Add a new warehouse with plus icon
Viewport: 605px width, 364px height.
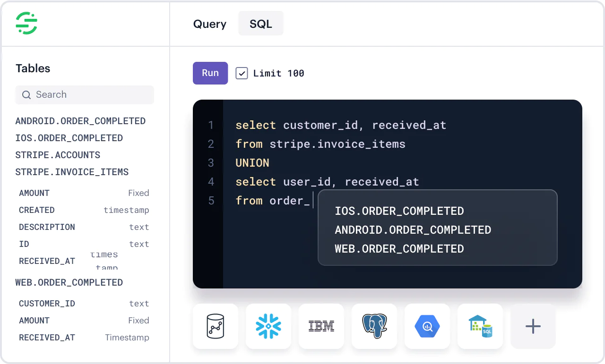click(x=533, y=326)
